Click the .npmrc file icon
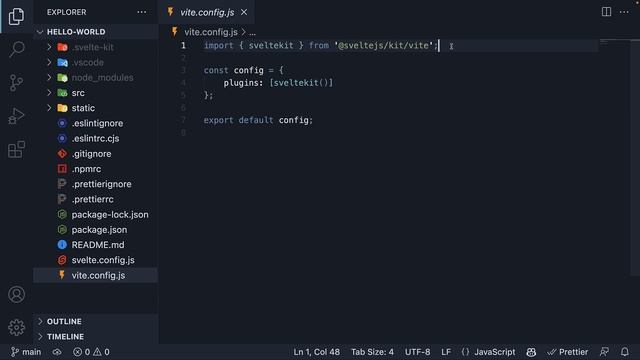Screen dimensions: 640x360 pyautogui.click(x=62, y=169)
